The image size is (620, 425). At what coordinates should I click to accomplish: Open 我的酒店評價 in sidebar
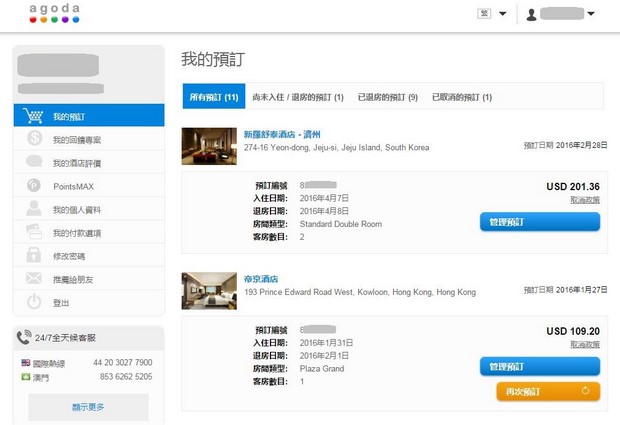click(89, 162)
